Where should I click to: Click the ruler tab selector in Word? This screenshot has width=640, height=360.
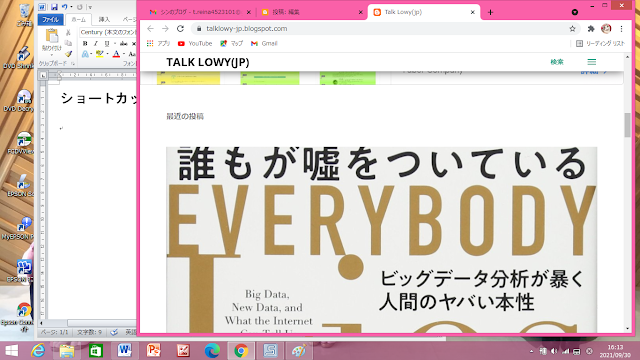pos(43,75)
